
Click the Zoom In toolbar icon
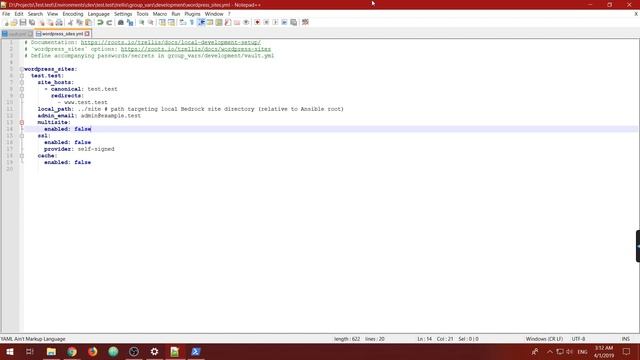(x=141, y=22)
